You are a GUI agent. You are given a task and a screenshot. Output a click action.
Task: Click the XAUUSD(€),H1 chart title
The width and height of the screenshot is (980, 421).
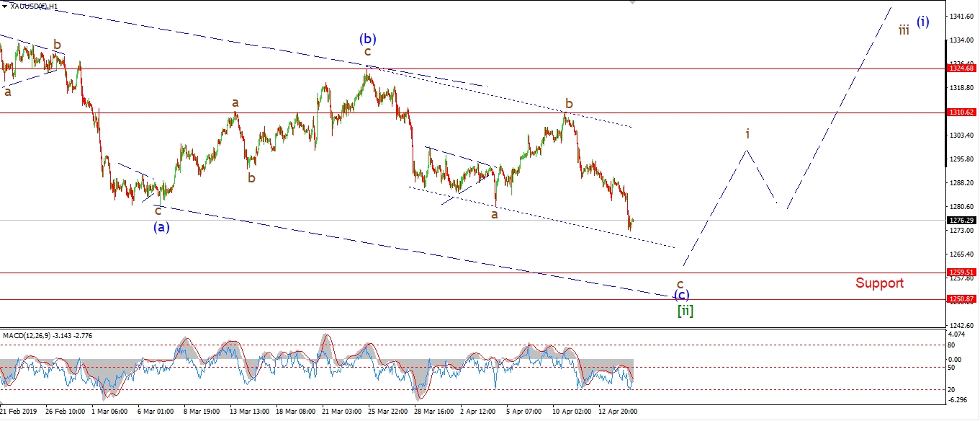pos(34,6)
